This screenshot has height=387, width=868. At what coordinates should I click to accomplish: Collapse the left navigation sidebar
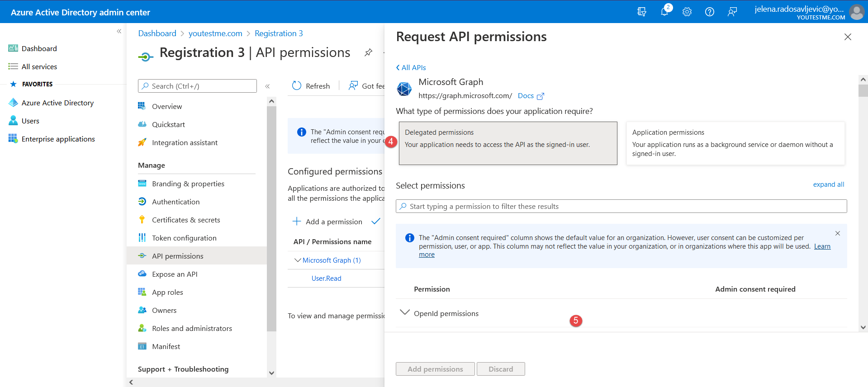(x=119, y=31)
